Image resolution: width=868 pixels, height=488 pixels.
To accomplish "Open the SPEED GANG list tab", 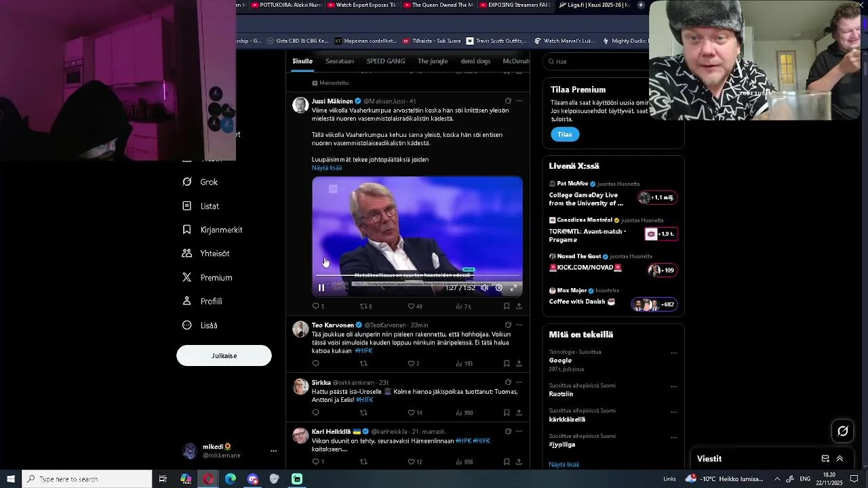I will 386,61.
